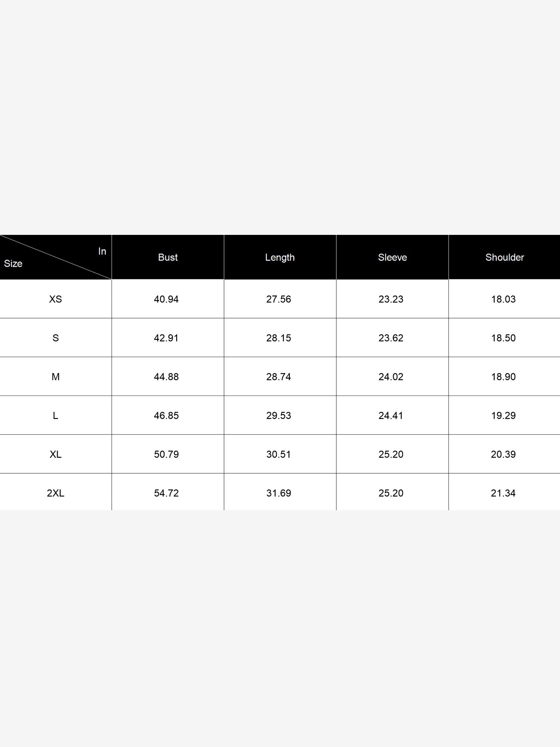Select bust value 50.79 for XL

pyautogui.click(x=166, y=454)
